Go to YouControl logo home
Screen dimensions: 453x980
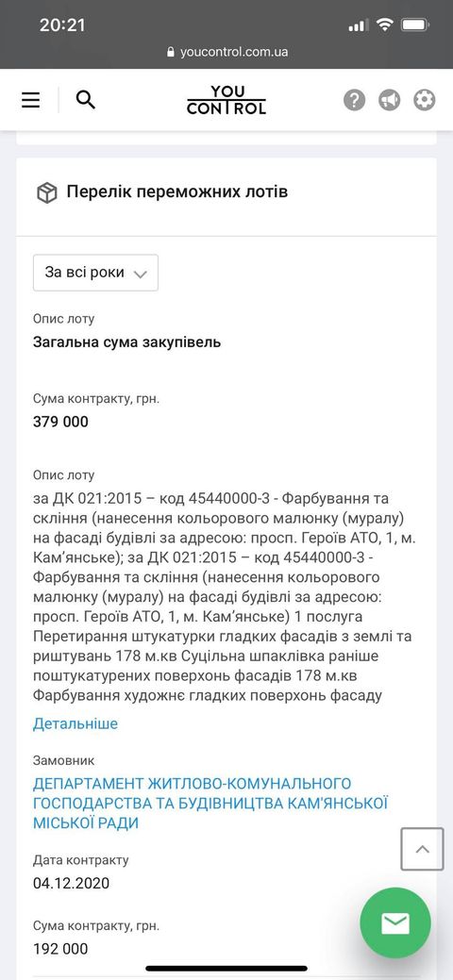pos(226,100)
